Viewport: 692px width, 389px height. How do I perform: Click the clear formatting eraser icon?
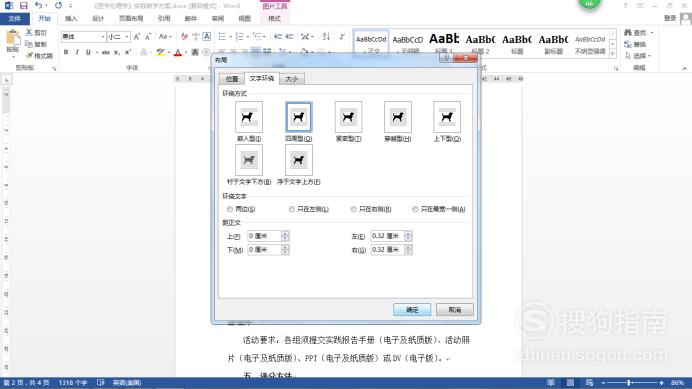[184, 37]
